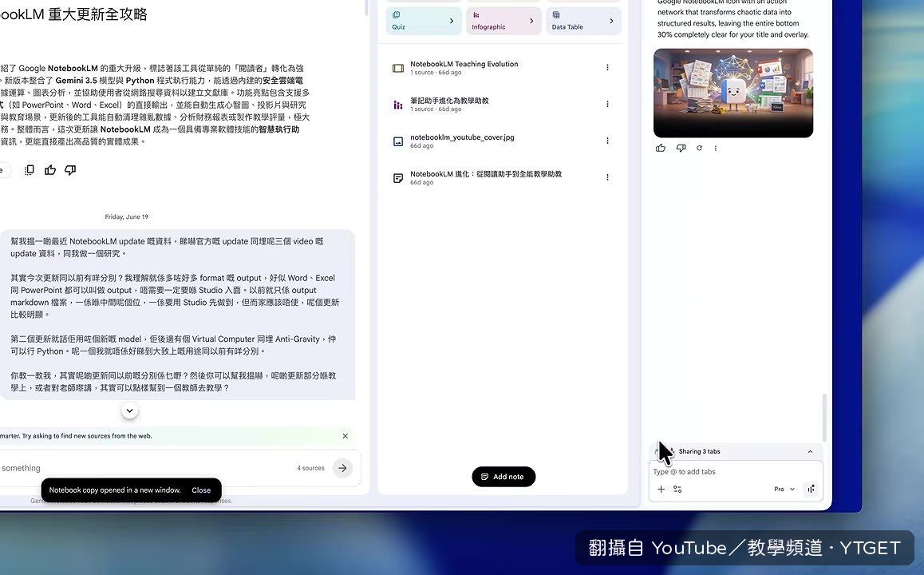Screen dimensions: 924x575
Task: Click the Sharing 3 tabs label
Action: point(700,451)
